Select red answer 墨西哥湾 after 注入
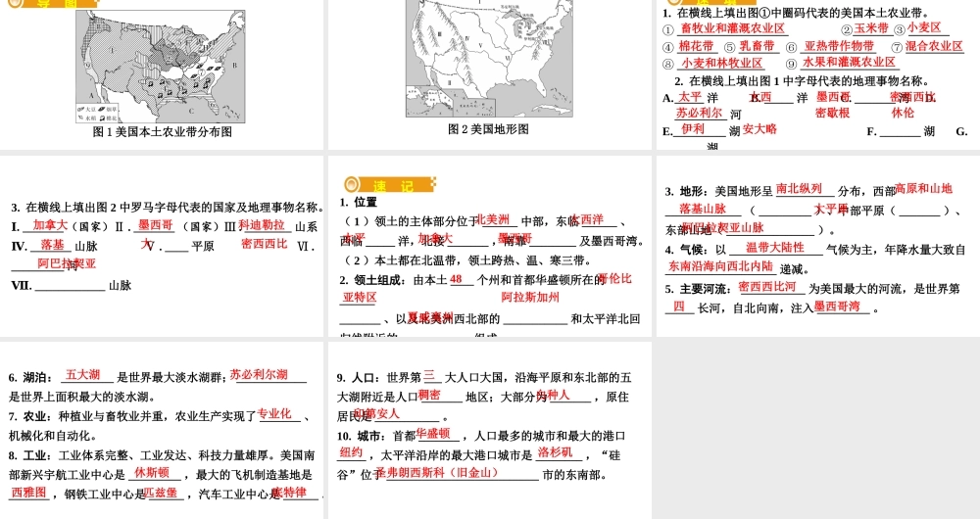This screenshot has width=980, height=519. coord(837,307)
